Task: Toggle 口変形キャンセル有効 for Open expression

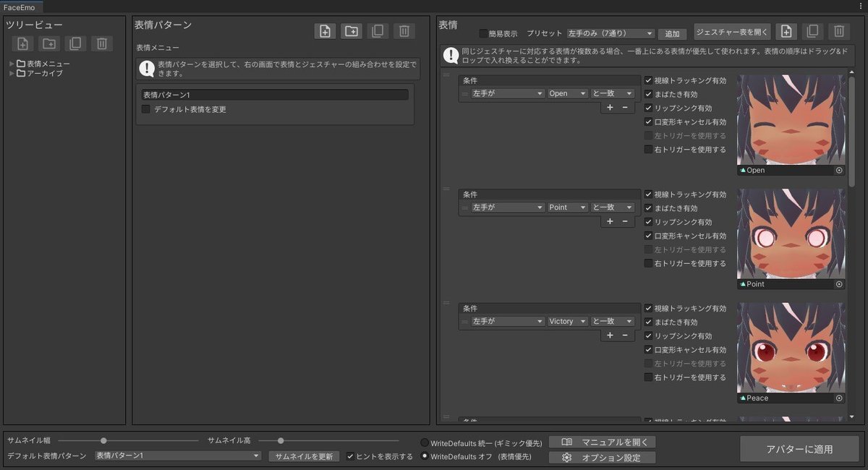Action: click(x=649, y=121)
